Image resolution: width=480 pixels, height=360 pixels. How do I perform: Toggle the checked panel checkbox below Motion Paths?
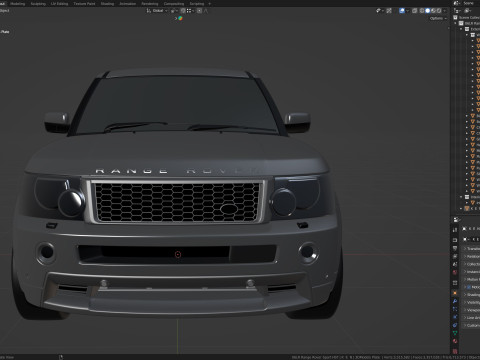click(x=469, y=287)
